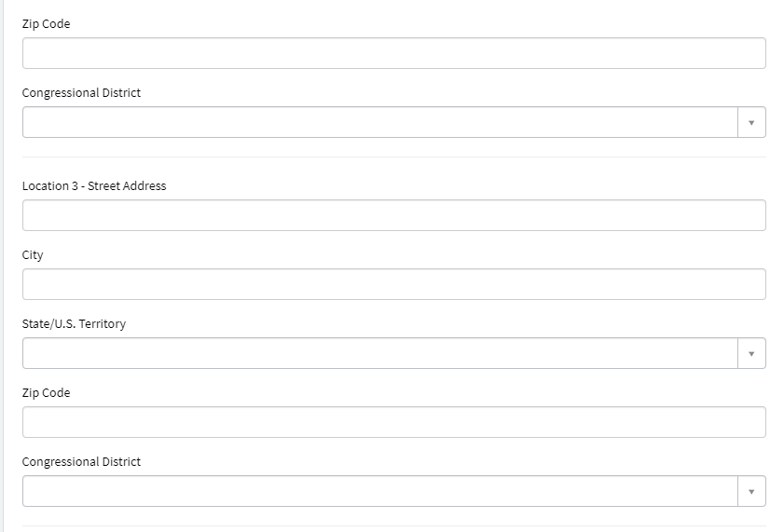Click the divider line above Location 3 section
The height and width of the screenshot is (532, 784).
[393, 157]
